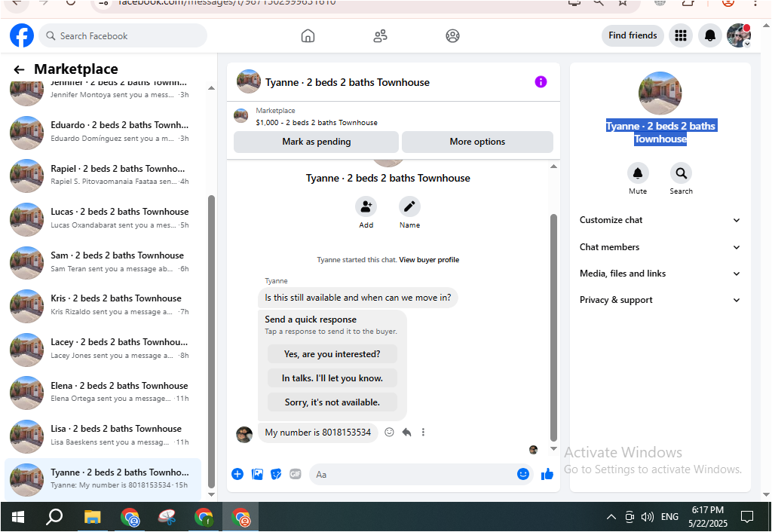Screen dimensions: 772x532
Task: Click the Search Facebook field
Action: 123,36
